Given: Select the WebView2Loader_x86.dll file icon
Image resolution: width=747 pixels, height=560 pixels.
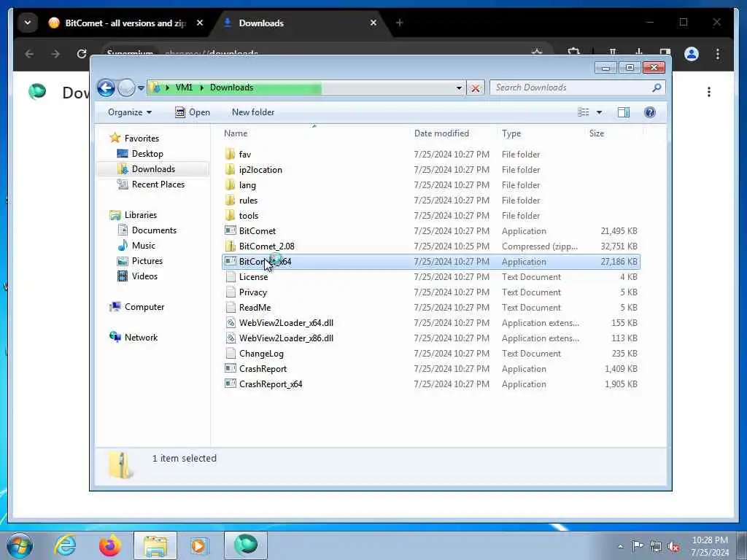Looking at the screenshot, I should click(x=230, y=338).
